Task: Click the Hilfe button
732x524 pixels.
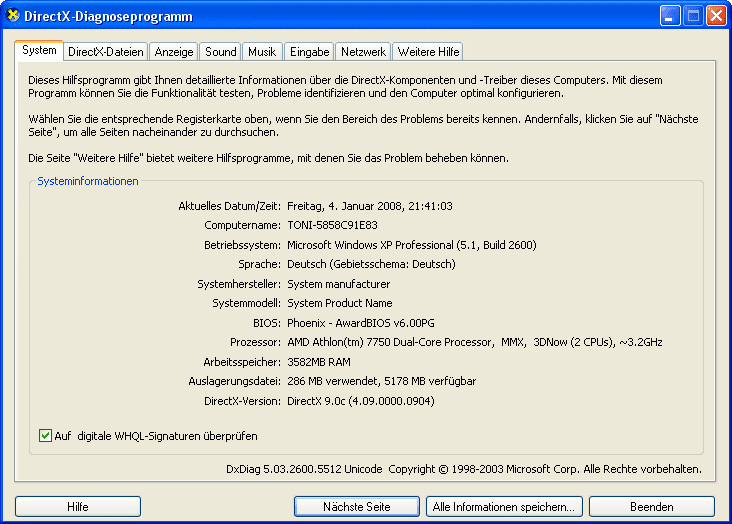Action: (77, 507)
